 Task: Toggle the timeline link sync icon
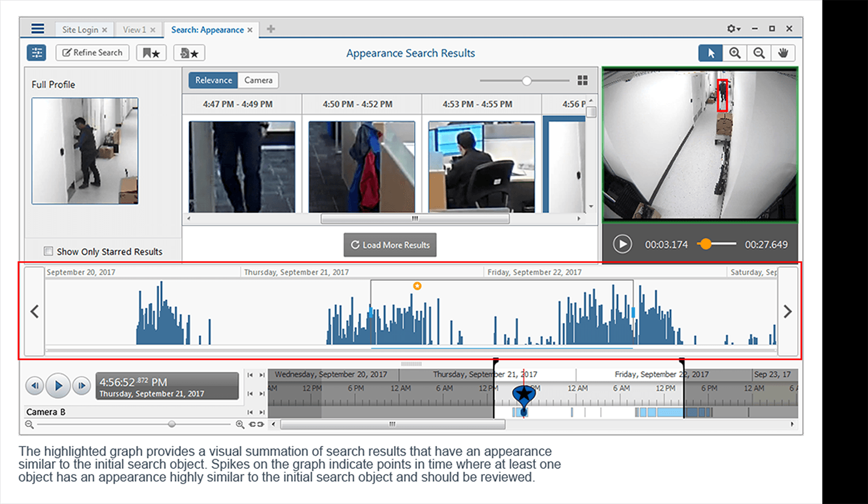(257, 424)
